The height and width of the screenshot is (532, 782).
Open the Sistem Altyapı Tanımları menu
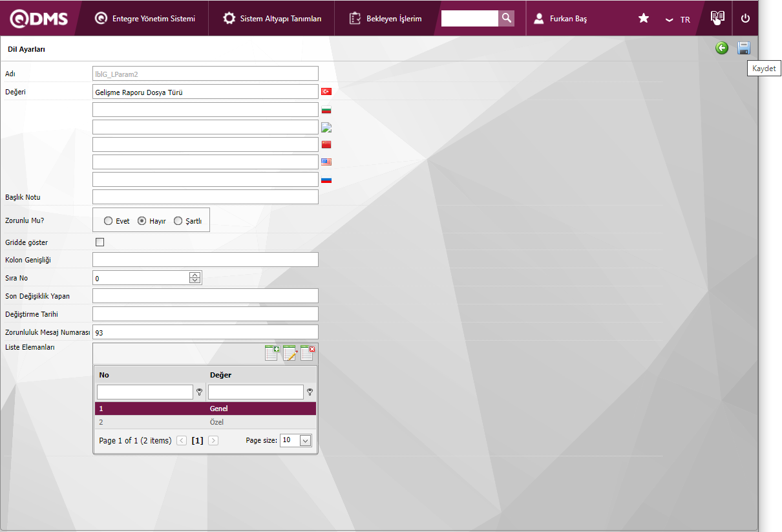[272, 19]
